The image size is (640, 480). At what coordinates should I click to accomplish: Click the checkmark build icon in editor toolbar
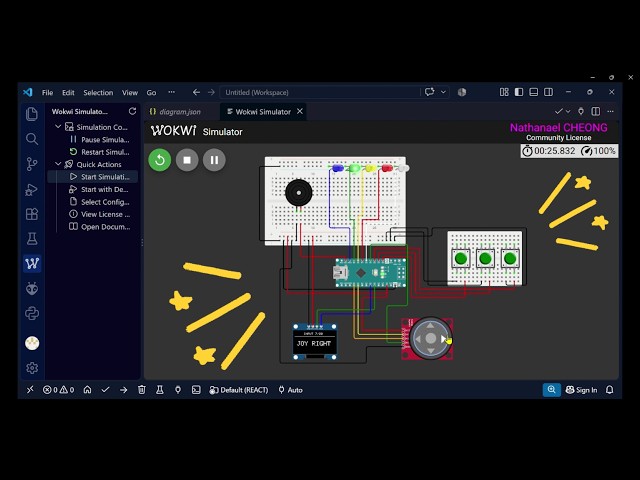pyautogui.click(x=558, y=111)
